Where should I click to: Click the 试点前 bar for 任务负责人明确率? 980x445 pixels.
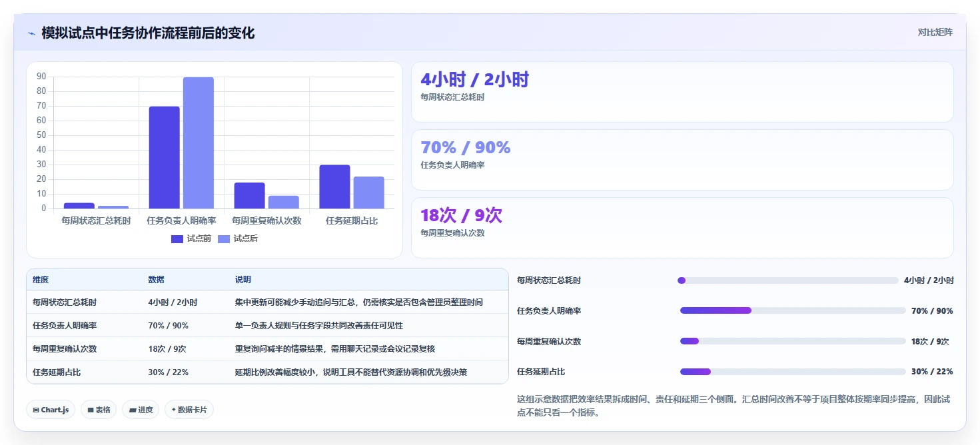[x=164, y=158]
